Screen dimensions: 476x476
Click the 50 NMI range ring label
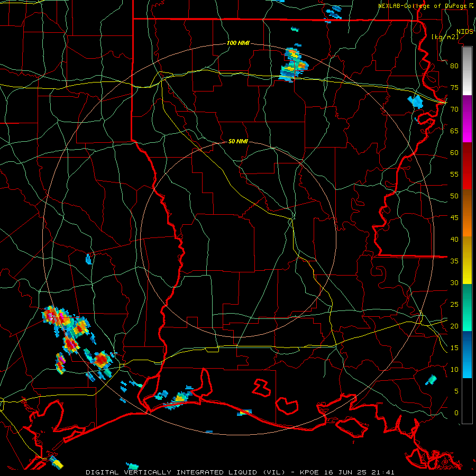pos(238,141)
